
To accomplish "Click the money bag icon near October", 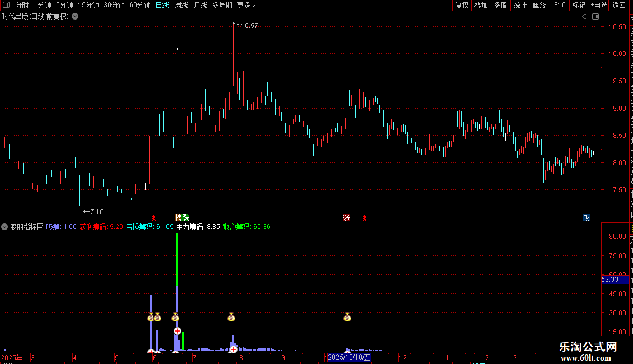I will (x=347, y=317).
